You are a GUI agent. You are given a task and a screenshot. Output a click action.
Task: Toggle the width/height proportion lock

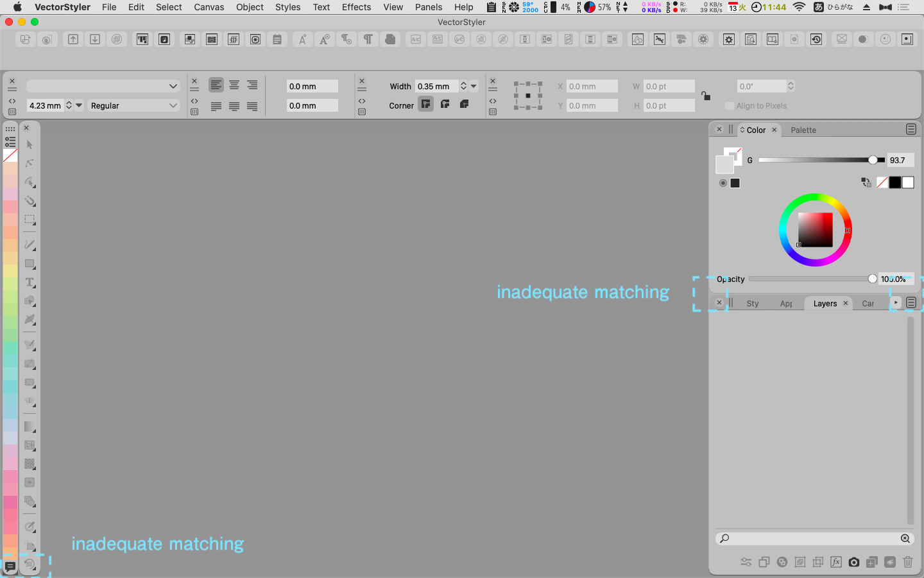pos(706,96)
